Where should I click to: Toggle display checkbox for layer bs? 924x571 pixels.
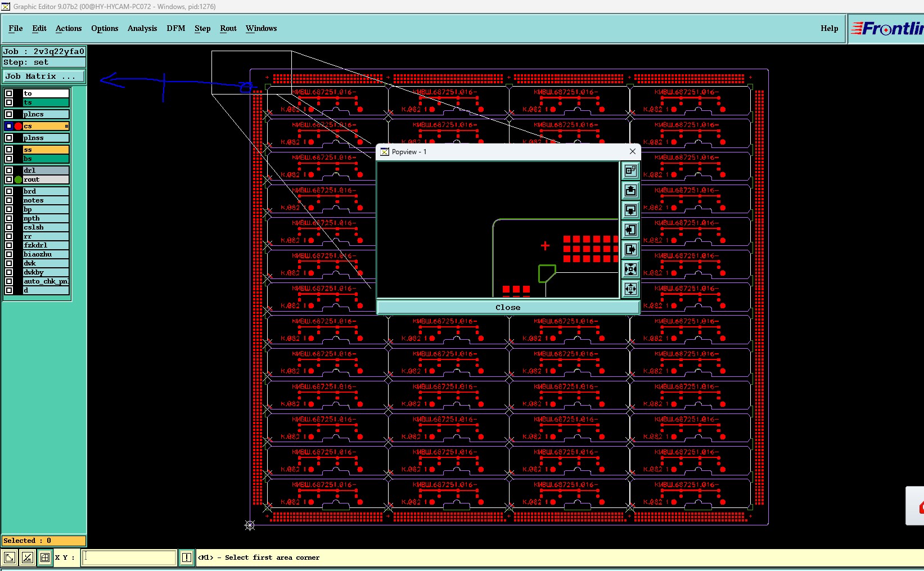pyautogui.click(x=9, y=159)
